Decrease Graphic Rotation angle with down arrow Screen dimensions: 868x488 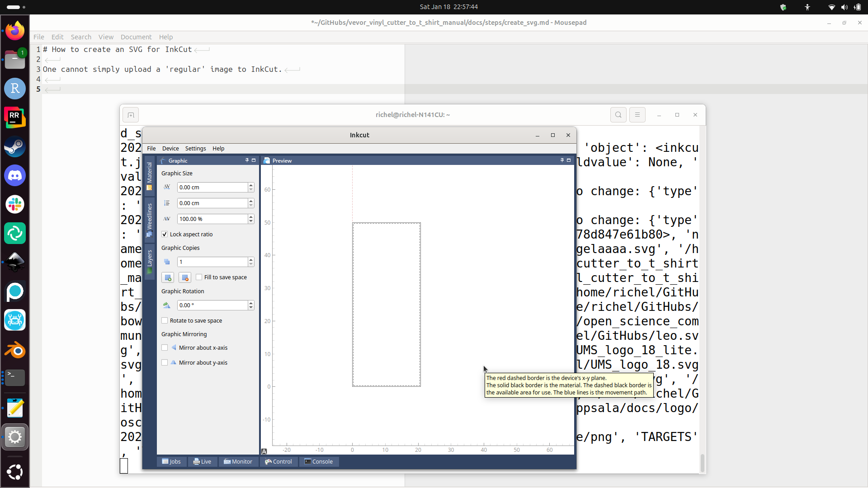click(251, 308)
